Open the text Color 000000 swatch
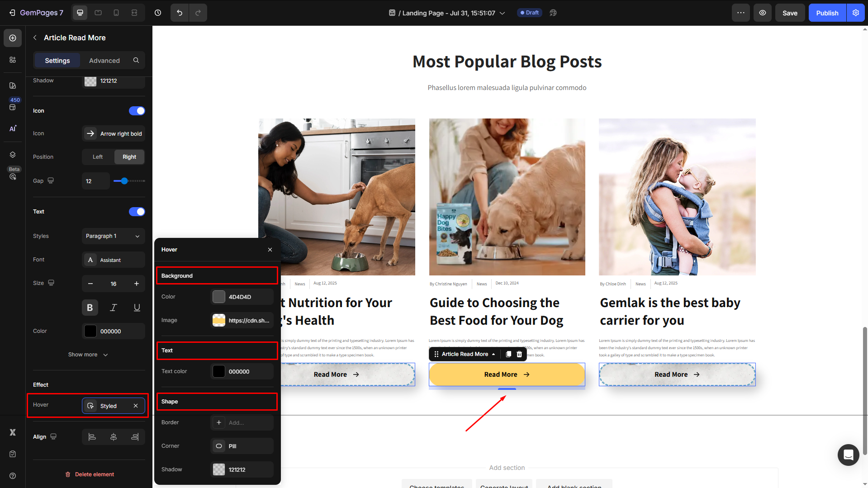Viewport: 868px width, 488px height. point(90,331)
